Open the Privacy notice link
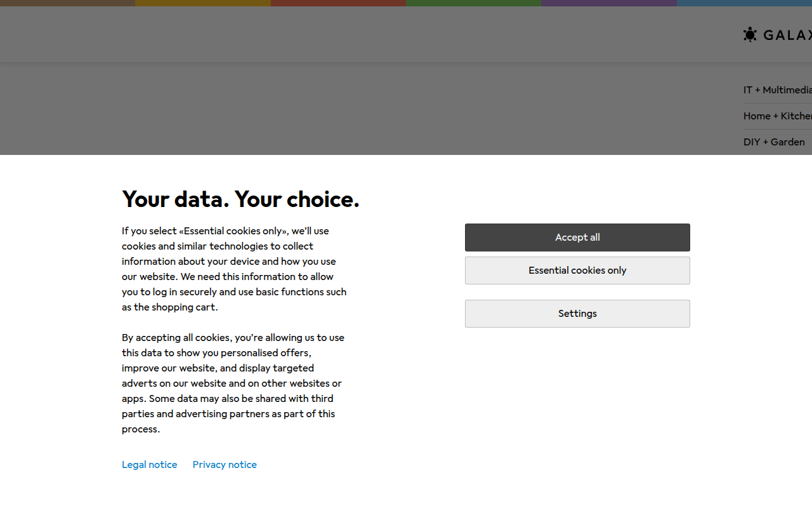 point(225,465)
